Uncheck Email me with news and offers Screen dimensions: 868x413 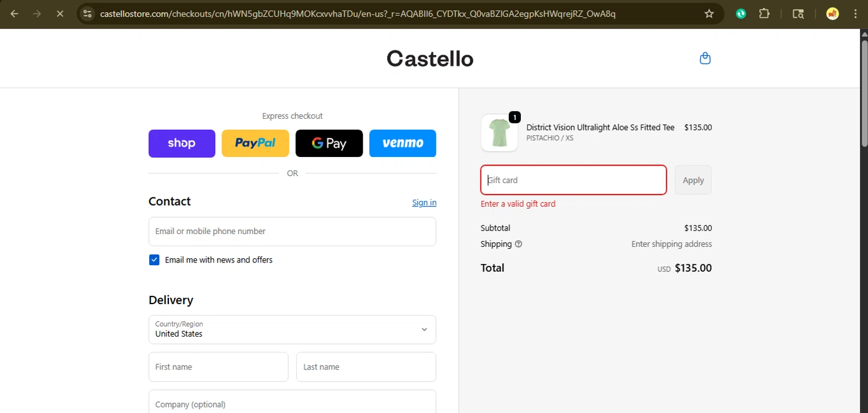154,260
